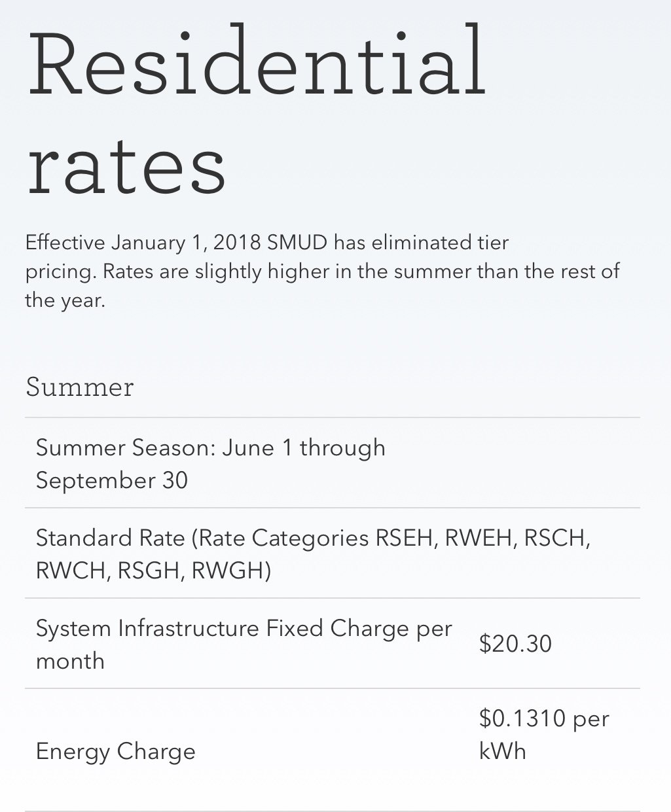Image resolution: width=671 pixels, height=812 pixels.
Task: Click the RSGH rate category code
Action: click(150, 571)
